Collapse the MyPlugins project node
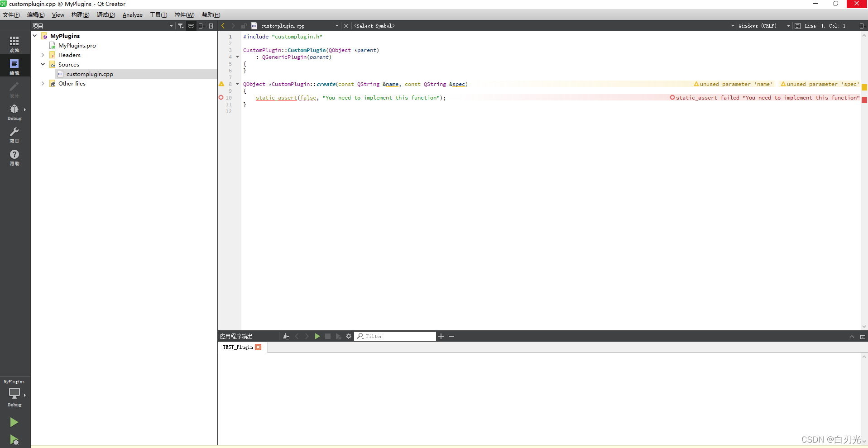 35,36
